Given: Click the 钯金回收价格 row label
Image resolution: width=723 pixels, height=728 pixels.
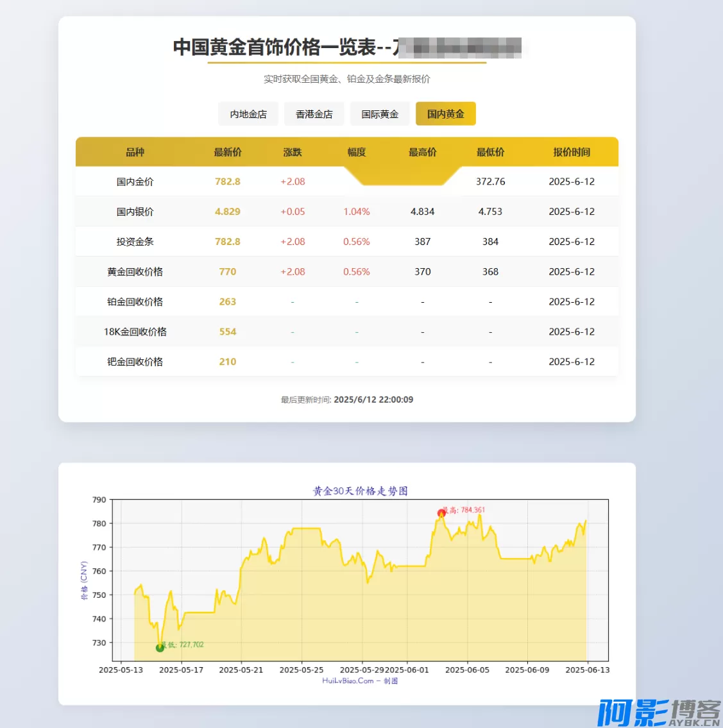Looking at the screenshot, I should click(135, 362).
